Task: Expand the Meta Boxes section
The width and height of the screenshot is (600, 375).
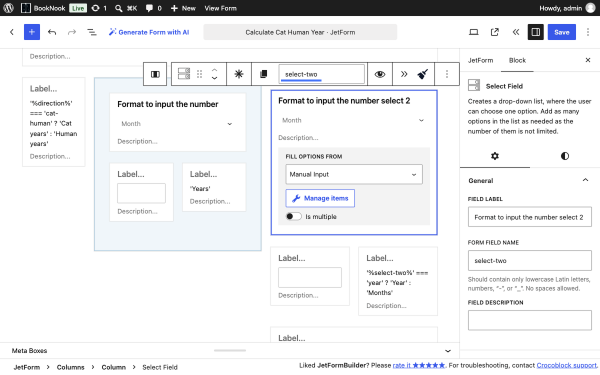Action: tap(448, 351)
